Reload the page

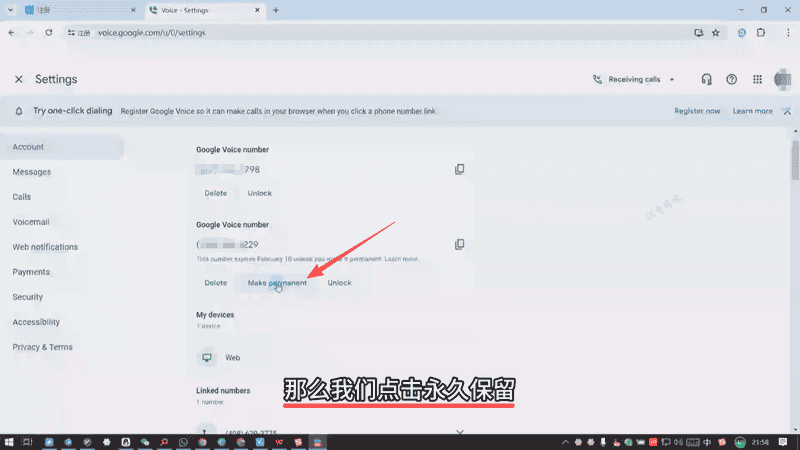click(x=49, y=33)
